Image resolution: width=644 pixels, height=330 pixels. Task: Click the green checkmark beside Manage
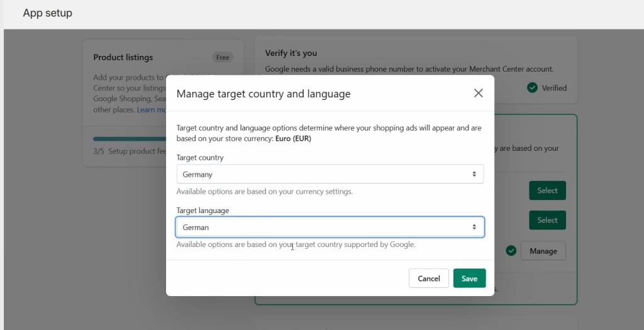click(511, 251)
